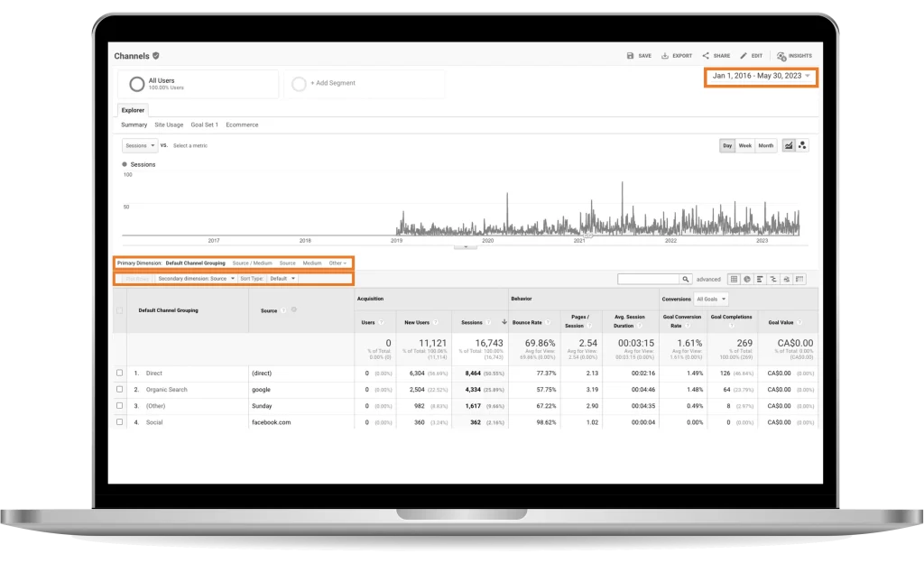This screenshot has height=563, width=924.
Task: Select the Social row checkbox
Action: (x=120, y=421)
